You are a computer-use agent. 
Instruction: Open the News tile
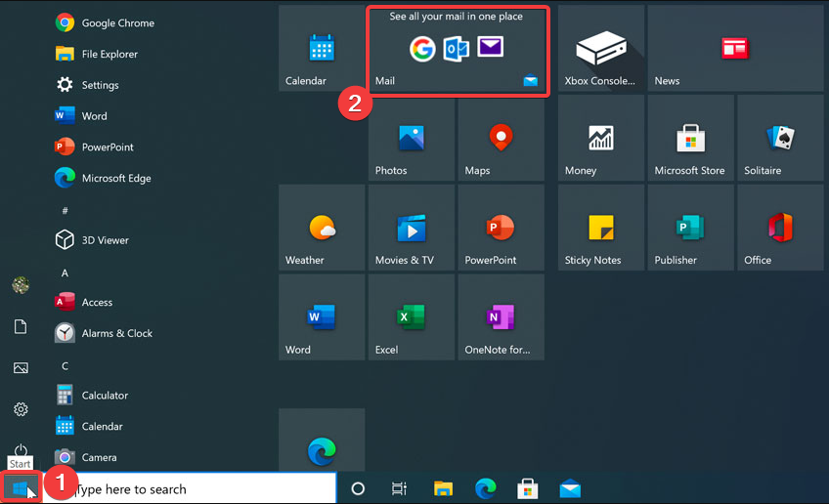click(x=735, y=49)
